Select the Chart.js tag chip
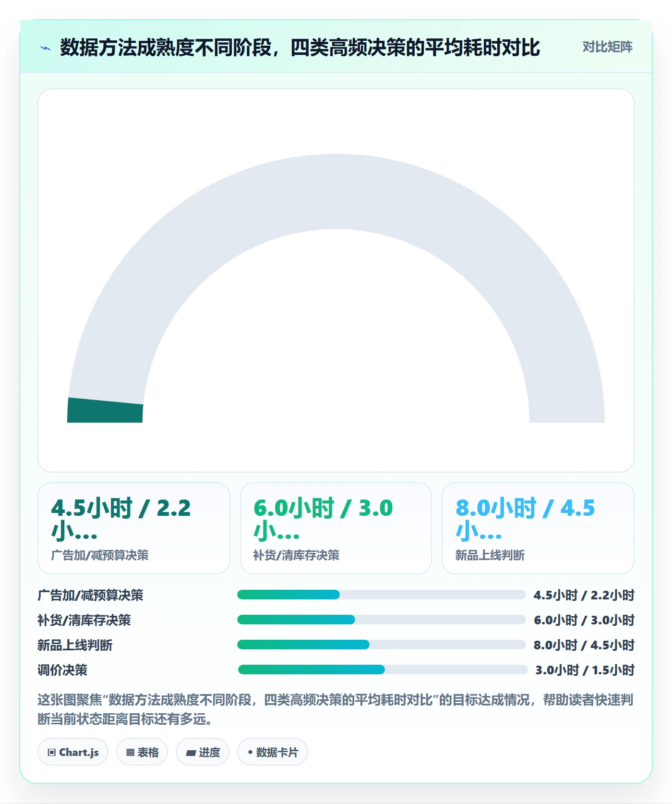 coord(73,752)
